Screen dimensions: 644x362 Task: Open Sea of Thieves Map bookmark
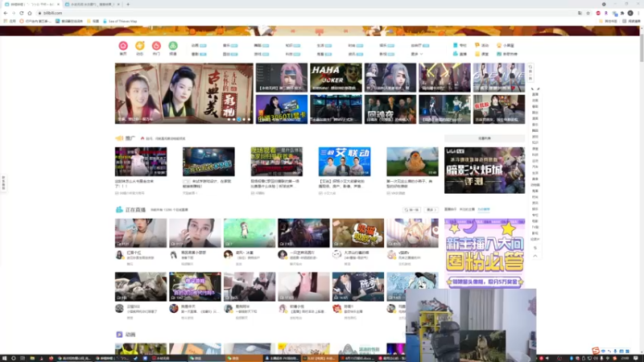tap(120, 21)
